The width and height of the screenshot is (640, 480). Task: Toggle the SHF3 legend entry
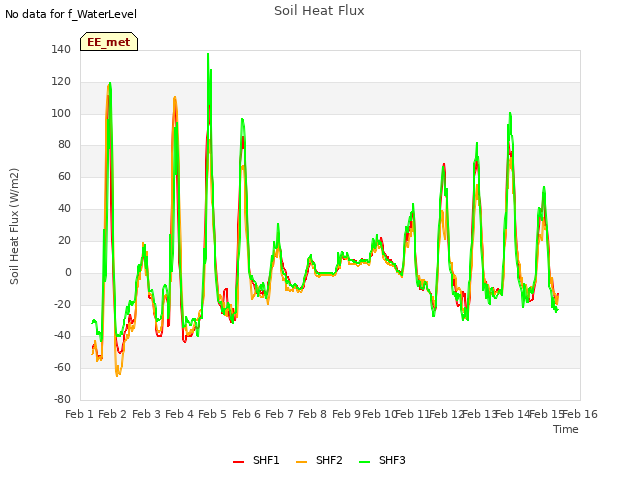[x=382, y=460]
